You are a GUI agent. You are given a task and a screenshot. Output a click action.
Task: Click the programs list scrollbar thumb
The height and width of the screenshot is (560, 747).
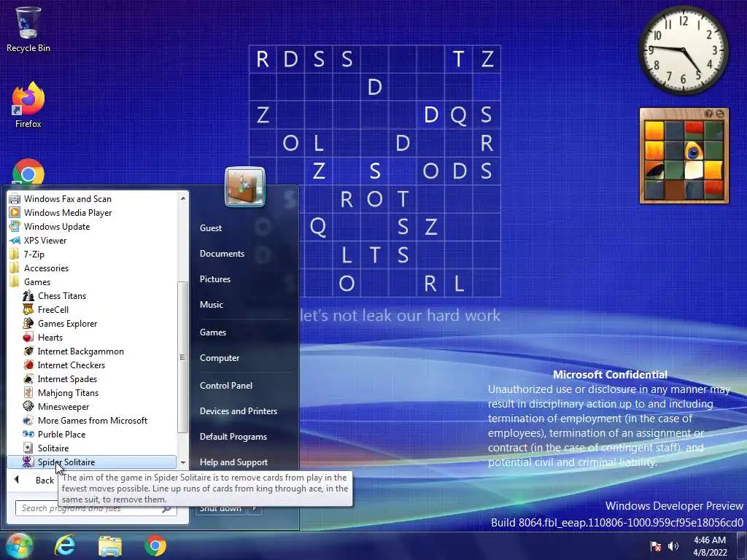coord(182,357)
